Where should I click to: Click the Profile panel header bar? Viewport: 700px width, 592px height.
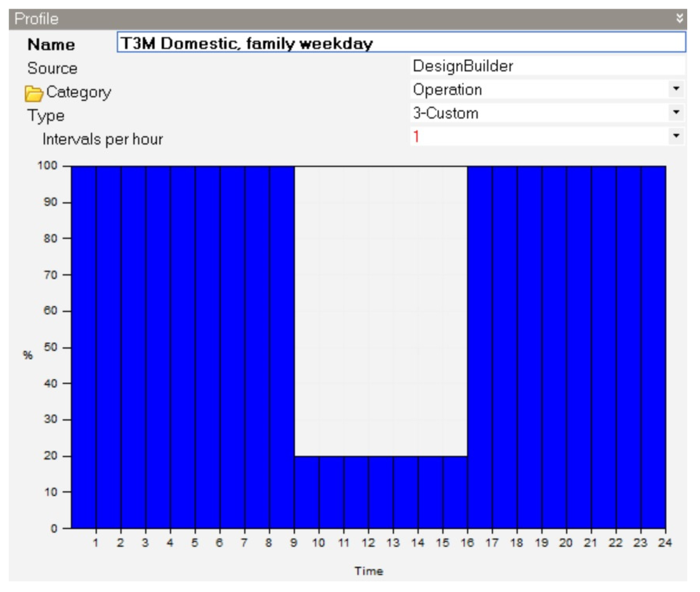[x=335, y=19]
